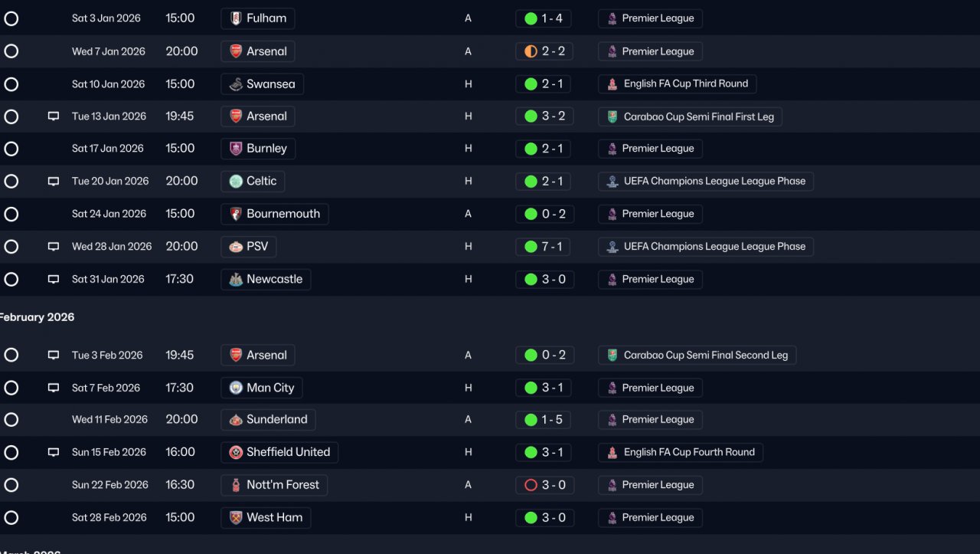This screenshot has height=554, width=980.
Task: Click the Swansea club crest icon
Action: [x=236, y=84]
